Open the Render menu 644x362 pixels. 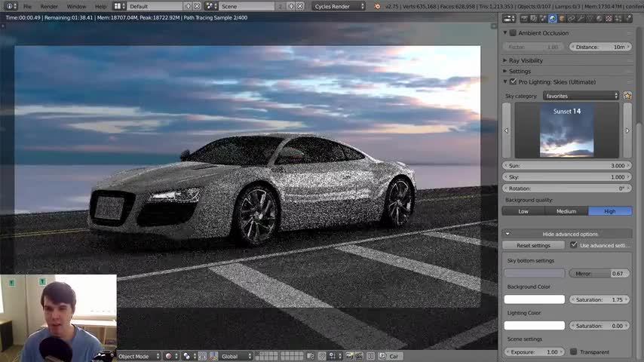click(49, 7)
